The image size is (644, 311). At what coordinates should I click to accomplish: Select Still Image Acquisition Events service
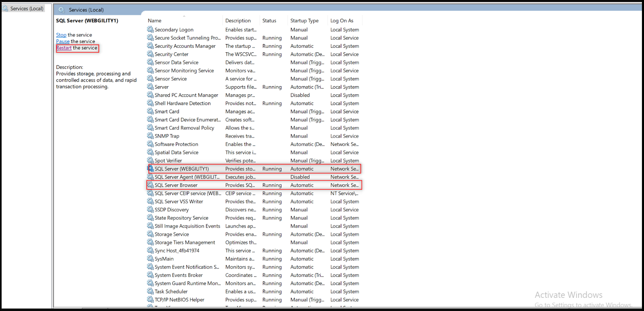click(x=187, y=226)
